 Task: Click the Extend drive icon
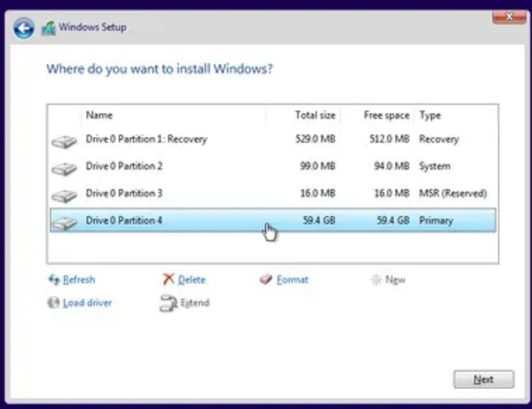tap(169, 303)
